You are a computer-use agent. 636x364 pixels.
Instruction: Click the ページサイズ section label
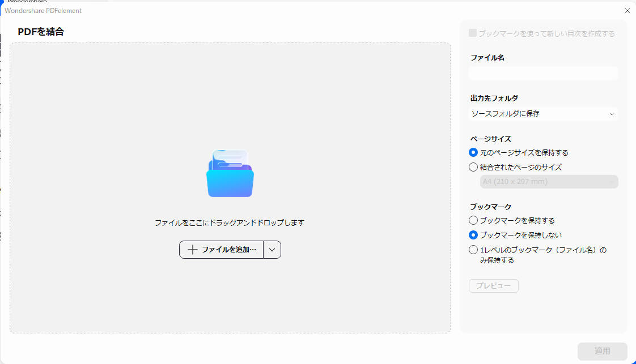pos(490,139)
